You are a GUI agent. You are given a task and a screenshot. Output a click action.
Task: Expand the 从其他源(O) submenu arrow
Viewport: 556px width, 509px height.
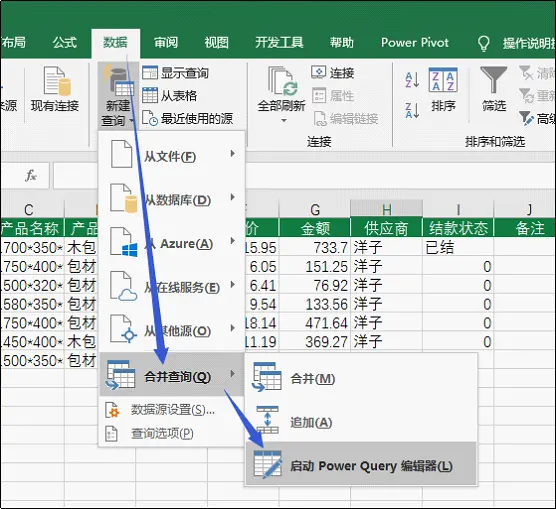click(233, 328)
